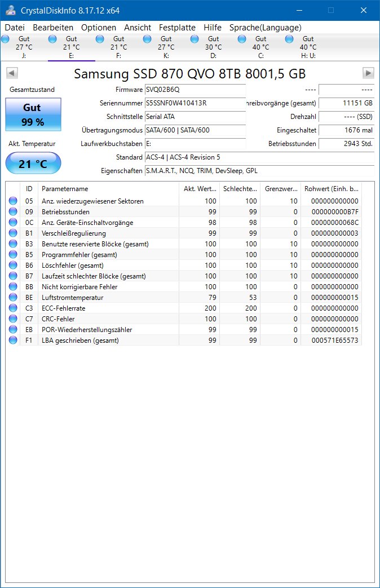Click status orb of Nicht korrigierbare Fehler
This screenshot has height=588, width=380.
pyautogui.click(x=13, y=286)
